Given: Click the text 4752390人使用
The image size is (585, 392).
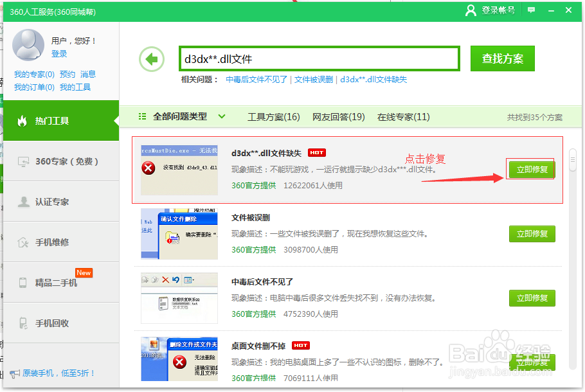Looking at the screenshot, I should point(310,314).
